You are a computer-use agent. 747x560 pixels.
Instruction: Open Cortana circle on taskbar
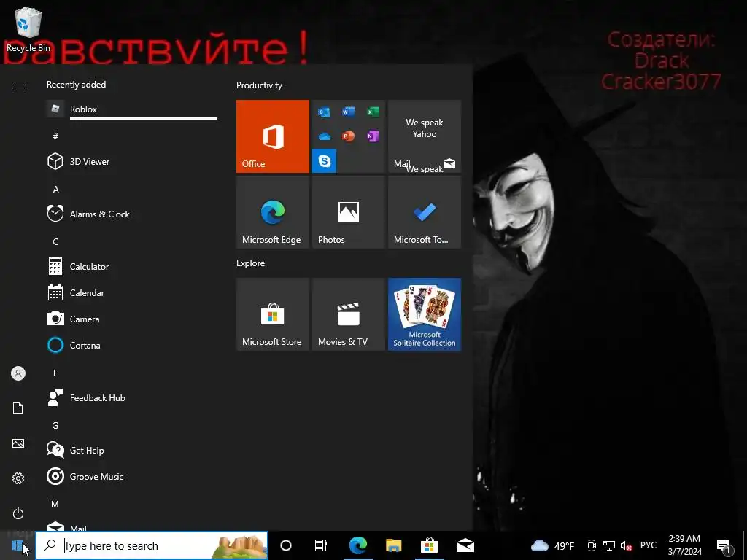(x=286, y=545)
